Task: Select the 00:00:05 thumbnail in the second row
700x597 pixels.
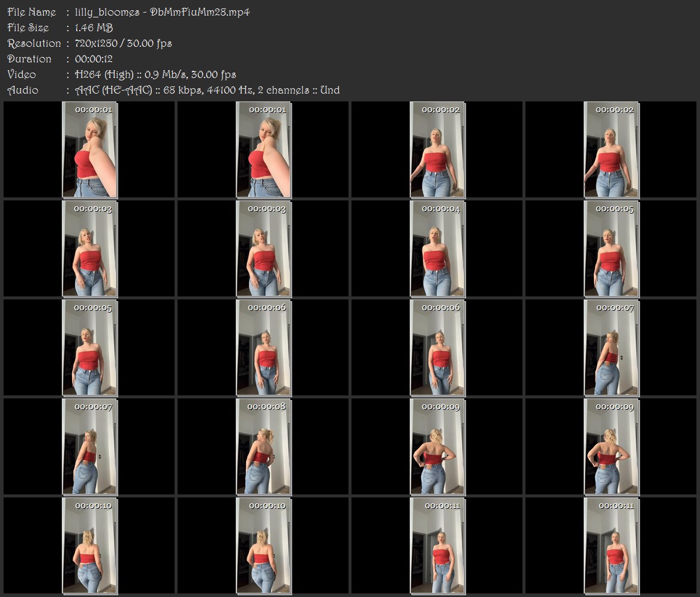Action: 612,249
